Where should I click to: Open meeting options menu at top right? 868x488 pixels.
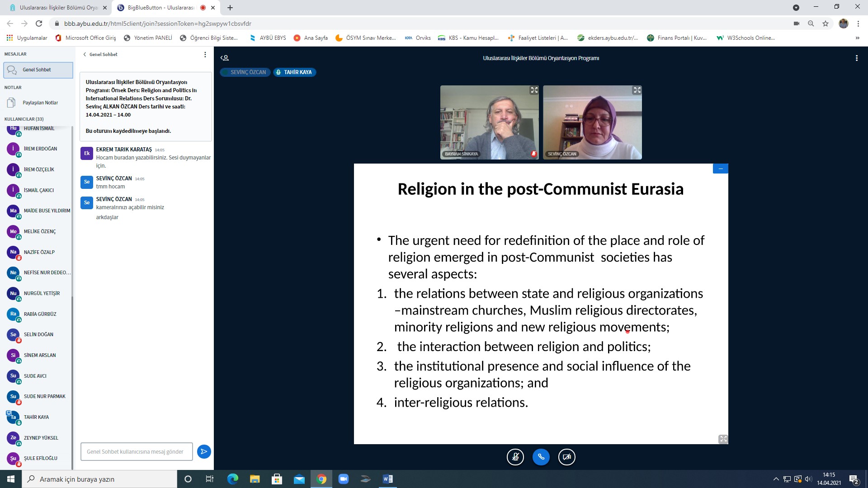[856, 58]
